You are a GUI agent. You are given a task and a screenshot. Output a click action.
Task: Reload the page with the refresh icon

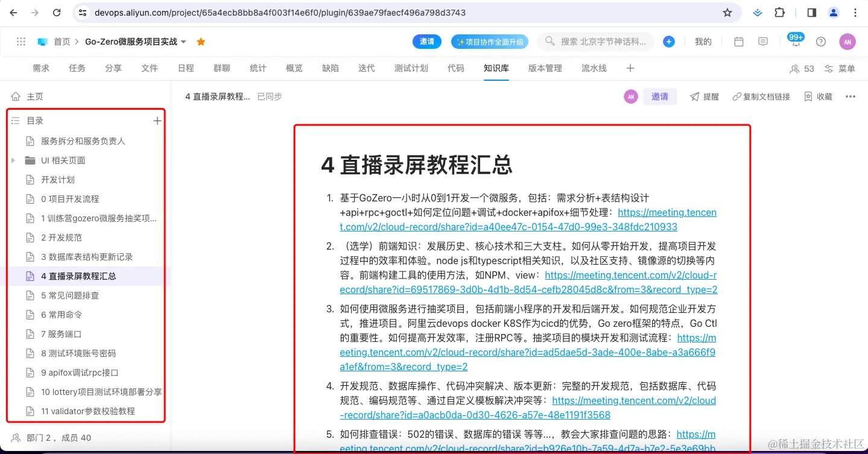point(57,12)
